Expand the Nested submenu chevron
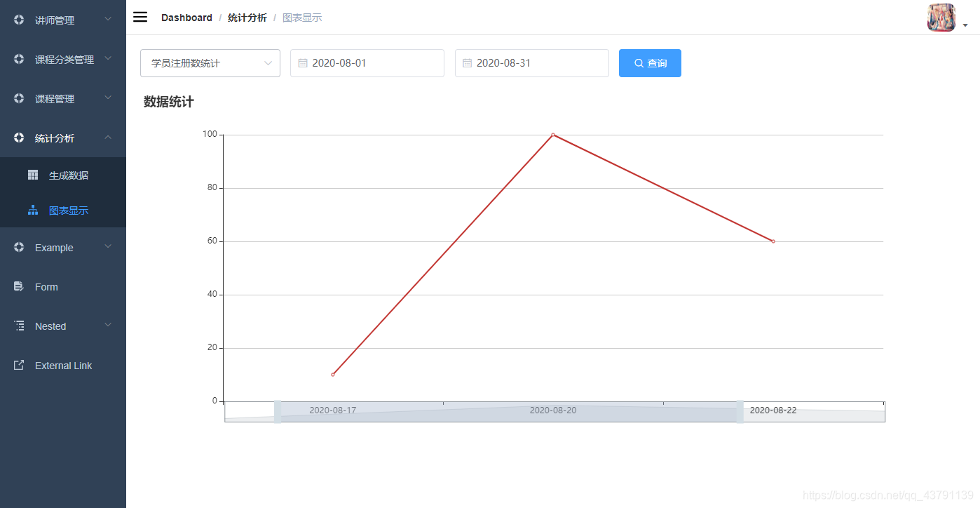Screen dimensions: 980x508 point(108,325)
